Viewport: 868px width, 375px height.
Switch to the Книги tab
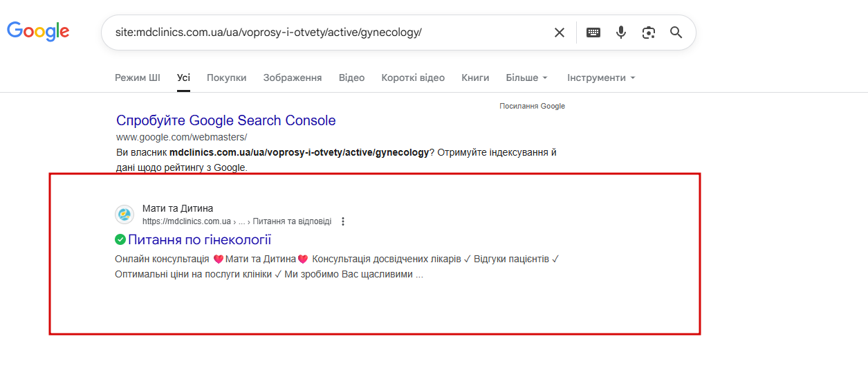click(475, 77)
